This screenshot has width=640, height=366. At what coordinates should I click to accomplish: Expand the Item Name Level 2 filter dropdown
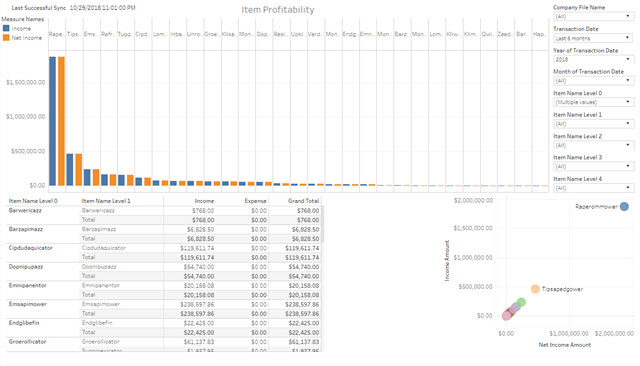593,145
